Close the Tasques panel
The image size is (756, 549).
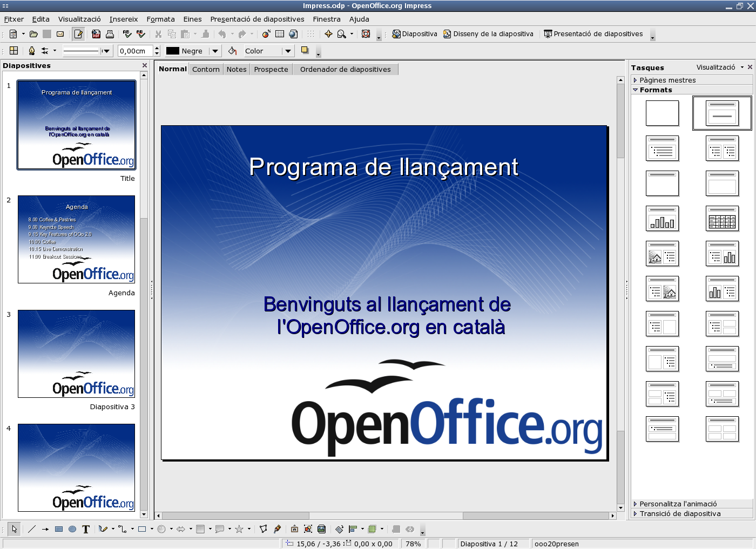coord(750,67)
